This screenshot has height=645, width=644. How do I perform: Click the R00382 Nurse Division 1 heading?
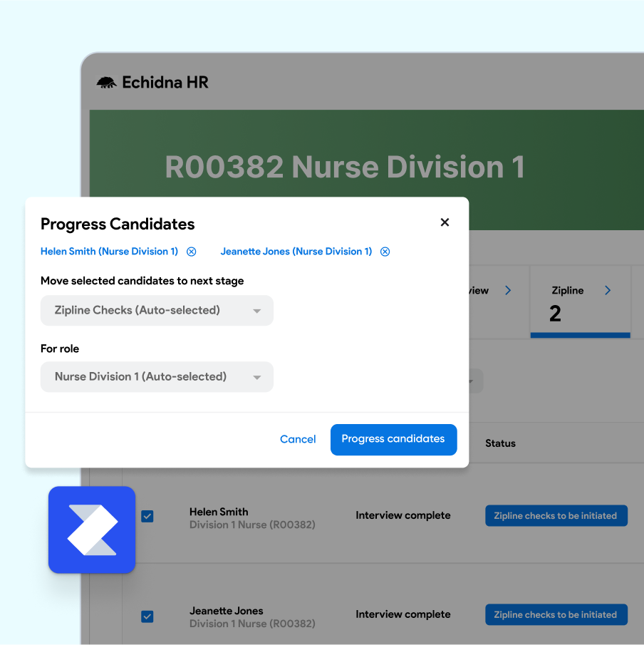(345, 167)
